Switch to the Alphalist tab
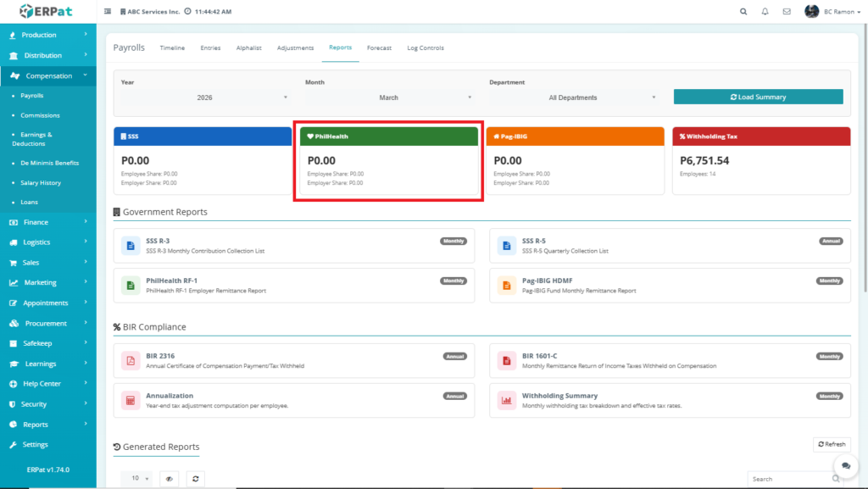 [x=248, y=48]
